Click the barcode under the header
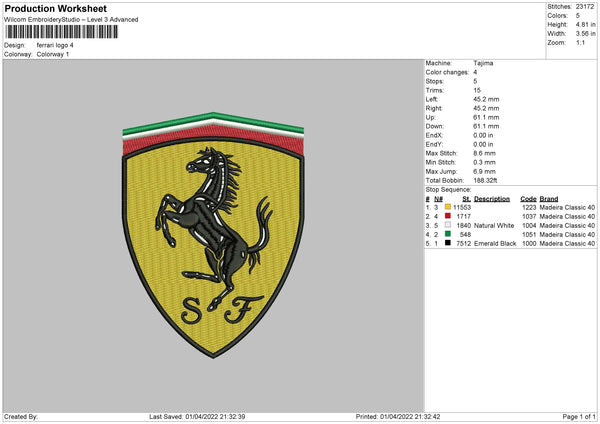 62,32
